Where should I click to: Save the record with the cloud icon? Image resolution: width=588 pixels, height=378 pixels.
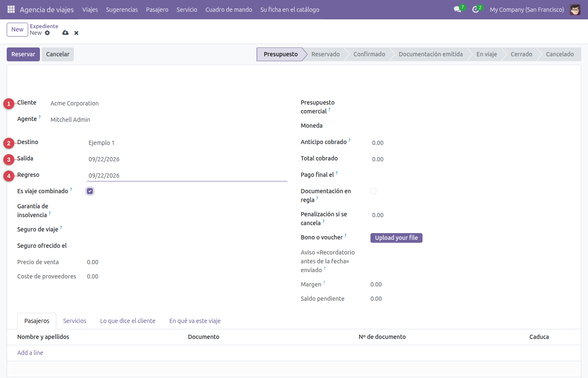point(66,33)
